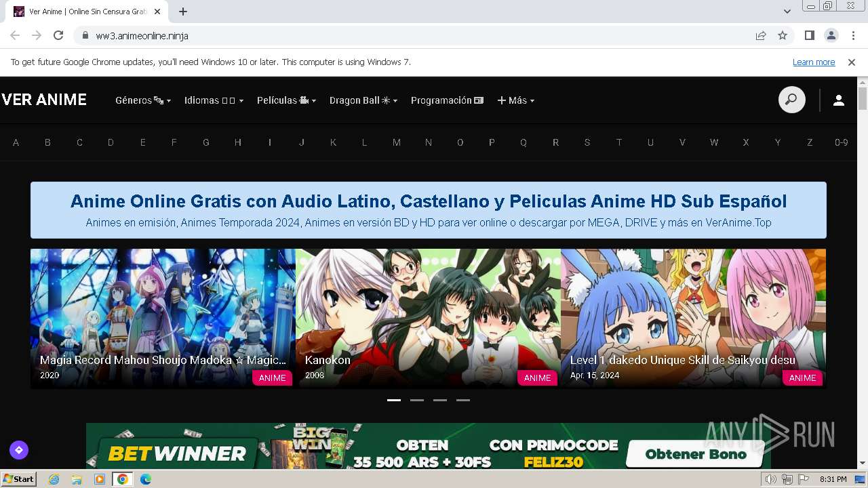Click the purple floating widget icon
Viewport: 868px width, 488px height.
point(18,449)
